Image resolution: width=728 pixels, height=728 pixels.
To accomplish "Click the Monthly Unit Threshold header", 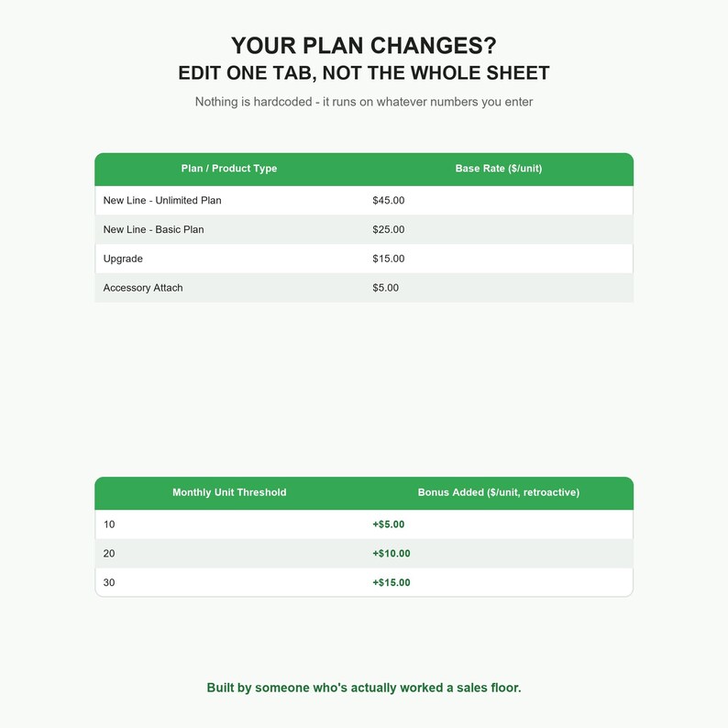I will pyautogui.click(x=229, y=492).
